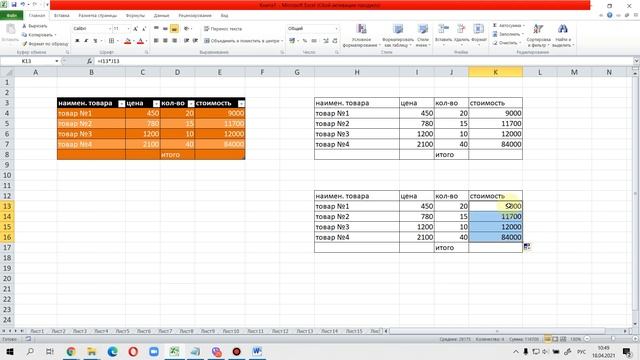Open the Clear (Очистить) menu
The width and height of the screenshot is (640, 360).
[507, 43]
